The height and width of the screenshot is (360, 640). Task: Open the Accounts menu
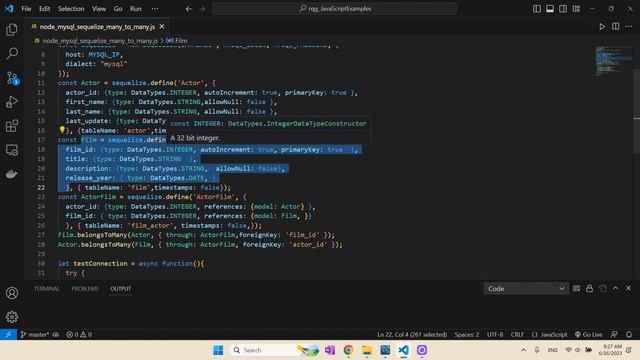[12, 293]
